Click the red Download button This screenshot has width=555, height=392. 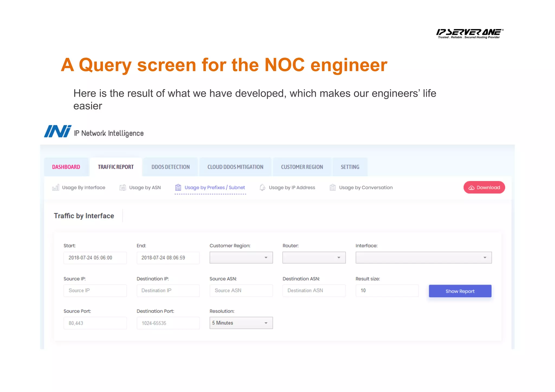point(484,187)
